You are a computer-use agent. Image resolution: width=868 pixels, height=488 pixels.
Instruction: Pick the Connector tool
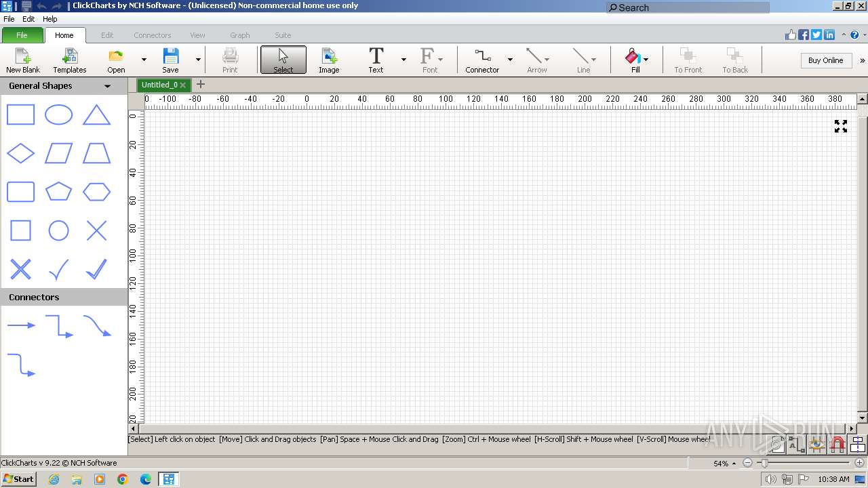(482, 60)
